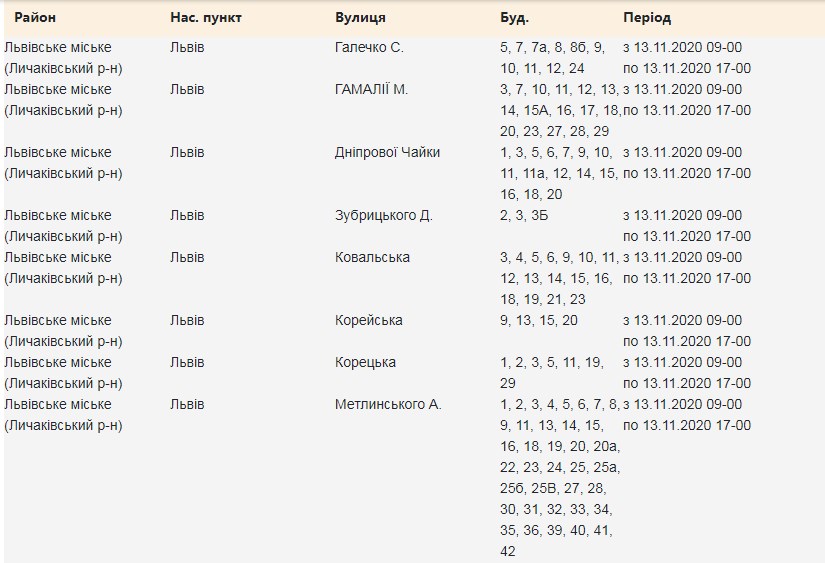The height and width of the screenshot is (563, 825).
Task: Select the Метлинського А. street cell
Action: (x=388, y=404)
